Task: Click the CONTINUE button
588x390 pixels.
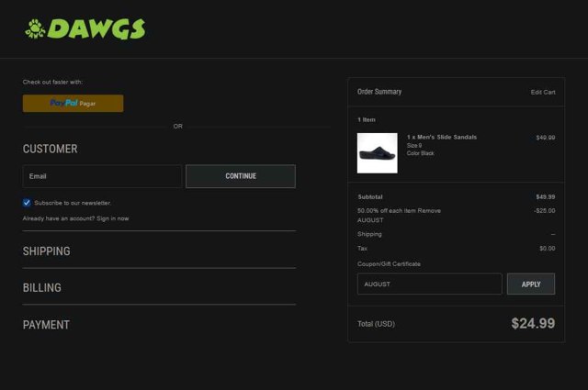Action: click(241, 176)
